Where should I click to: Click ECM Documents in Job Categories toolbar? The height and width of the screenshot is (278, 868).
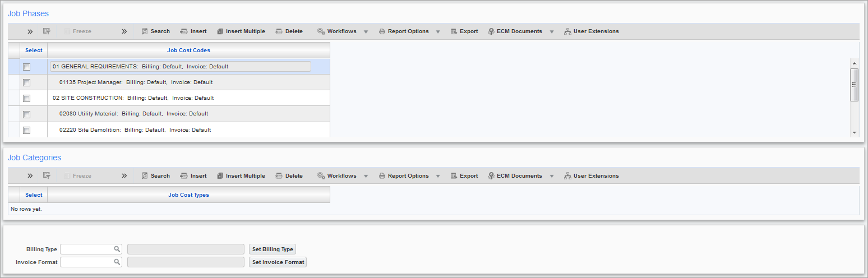click(515, 176)
